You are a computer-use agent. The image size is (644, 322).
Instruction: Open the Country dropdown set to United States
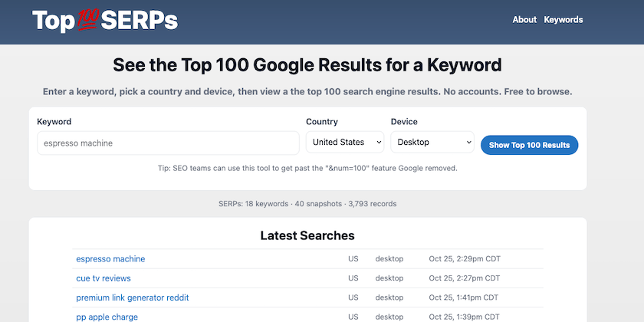344,143
